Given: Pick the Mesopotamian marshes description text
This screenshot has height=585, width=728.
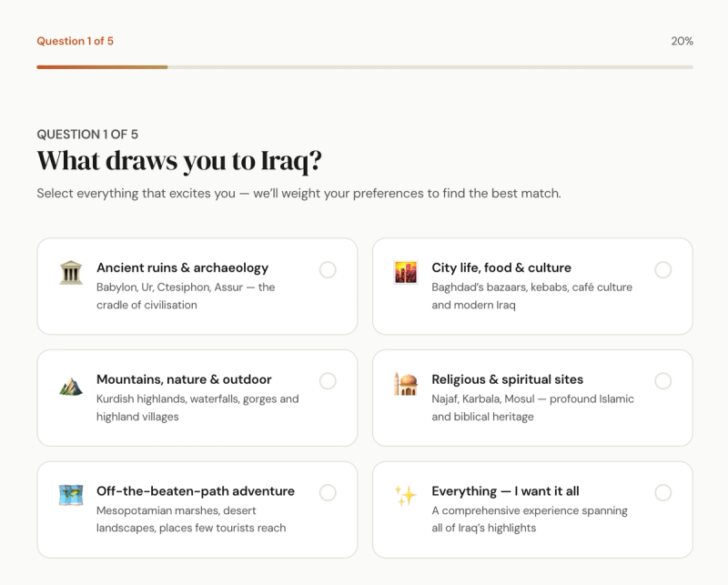Looking at the screenshot, I should (191, 519).
